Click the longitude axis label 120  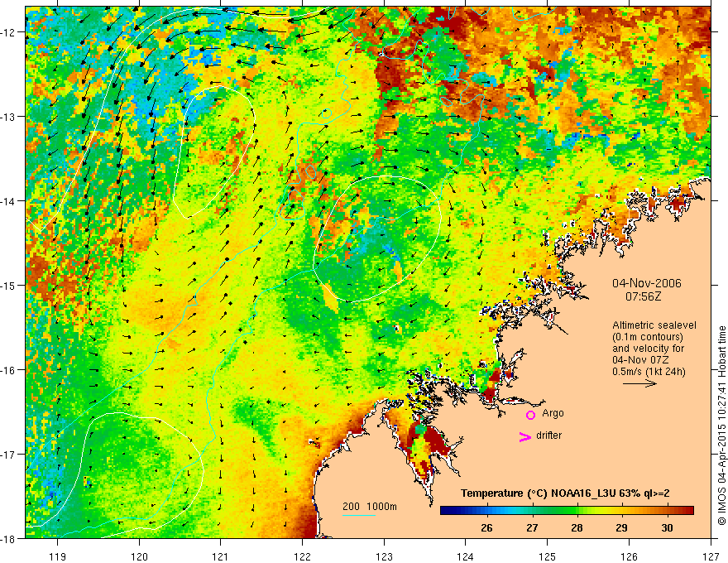coord(139,556)
